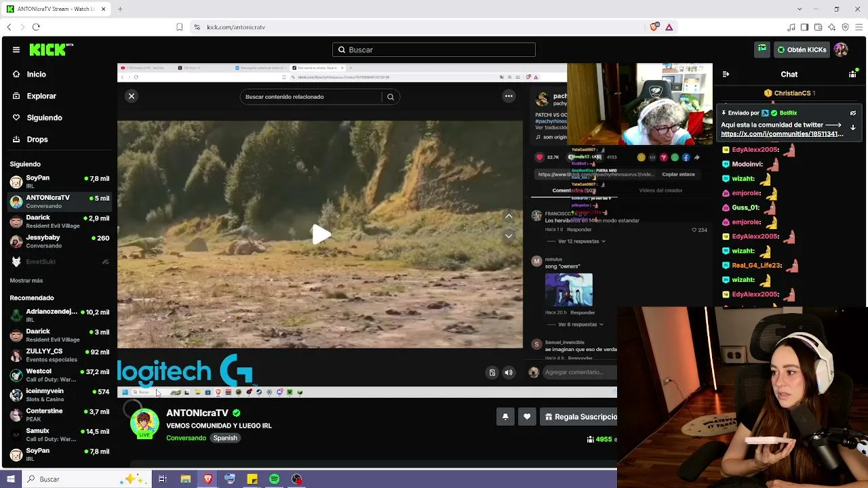The width and height of the screenshot is (868, 488).
Task: Open the Kick shop chest icon
Action: [762, 49]
